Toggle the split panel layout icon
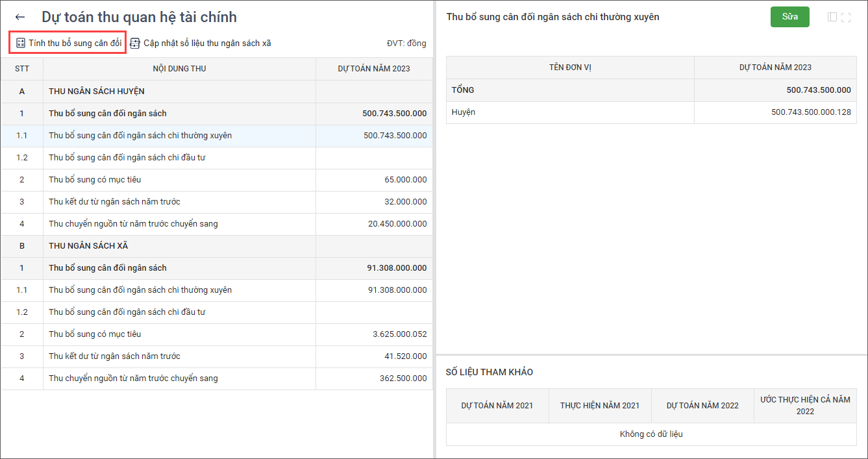The height and width of the screenshot is (459, 868). 832,18
